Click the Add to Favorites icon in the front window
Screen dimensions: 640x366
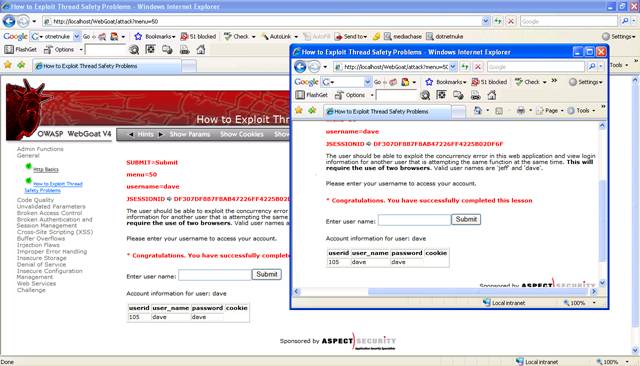pos(312,111)
